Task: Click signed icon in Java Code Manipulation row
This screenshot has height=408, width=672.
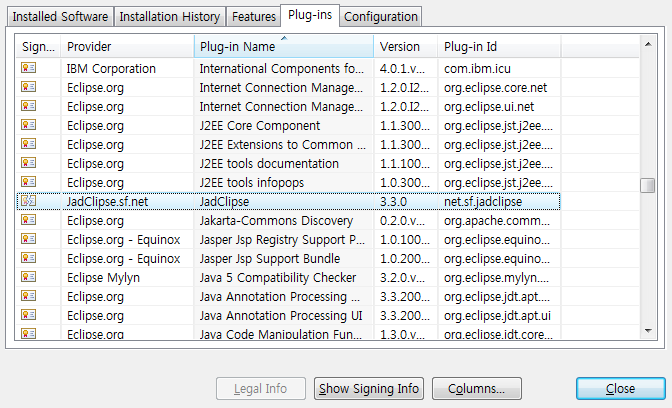Action: click(x=28, y=333)
